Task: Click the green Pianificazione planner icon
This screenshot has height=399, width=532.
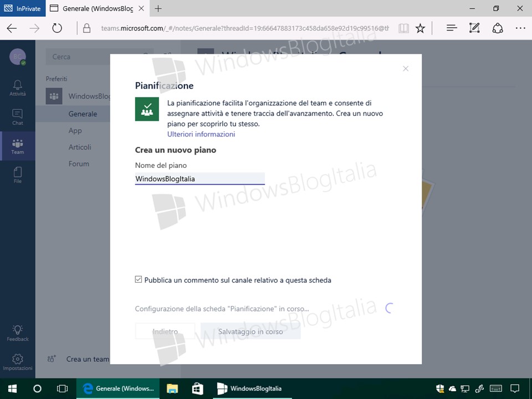Action: tap(147, 109)
